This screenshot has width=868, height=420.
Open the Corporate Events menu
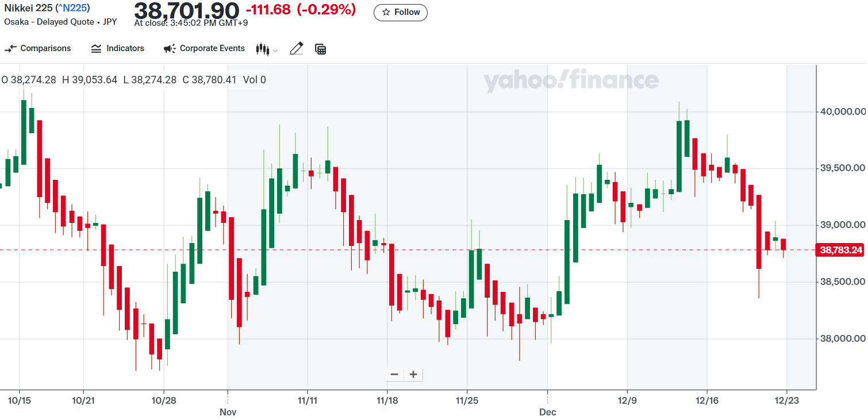[205, 49]
